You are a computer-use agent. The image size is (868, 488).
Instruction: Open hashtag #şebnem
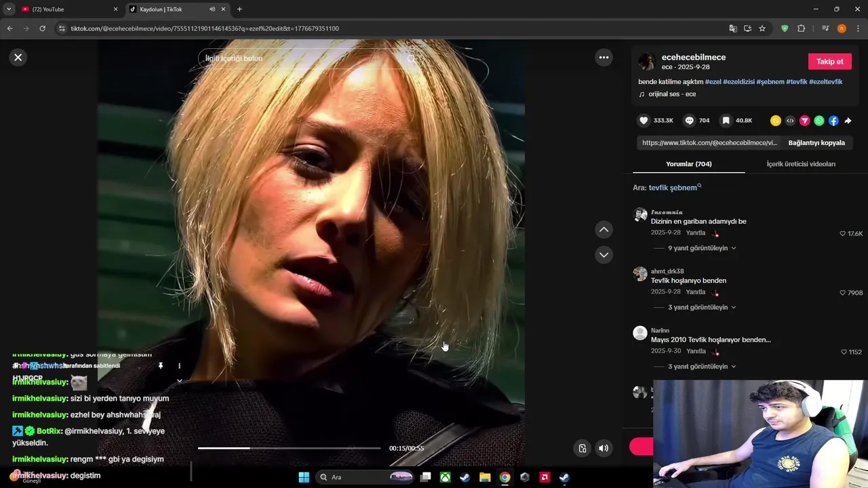tap(770, 82)
